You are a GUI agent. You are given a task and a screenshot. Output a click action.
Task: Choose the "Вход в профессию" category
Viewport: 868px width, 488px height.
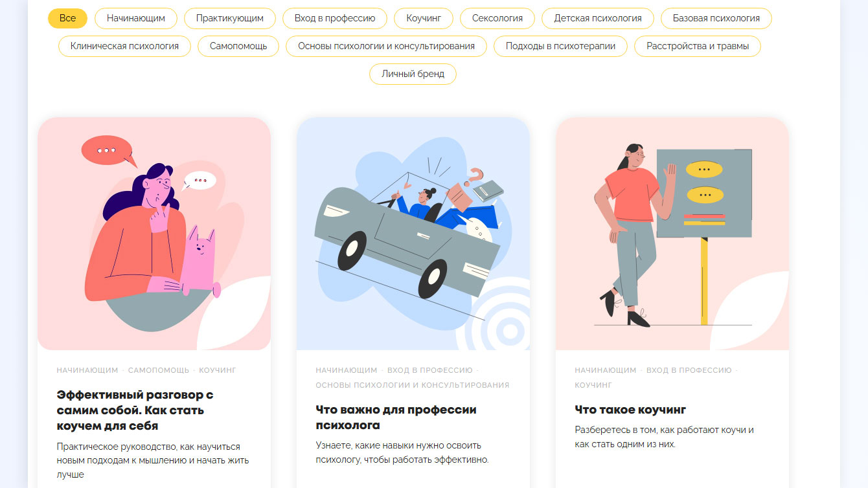335,18
